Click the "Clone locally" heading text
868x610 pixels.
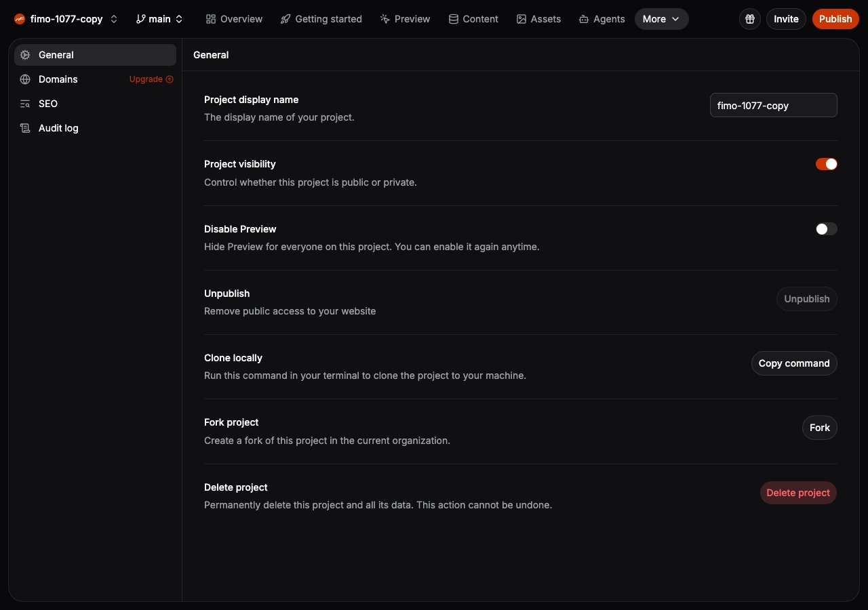point(233,358)
